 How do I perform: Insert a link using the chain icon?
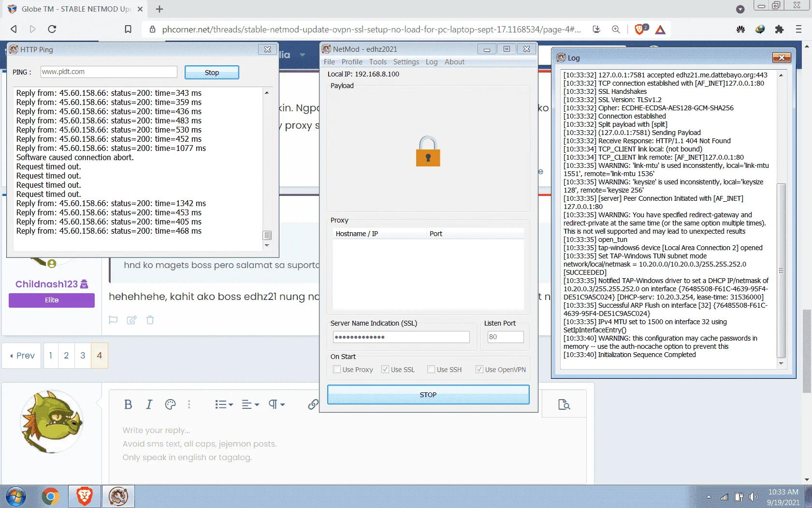point(313,404)
